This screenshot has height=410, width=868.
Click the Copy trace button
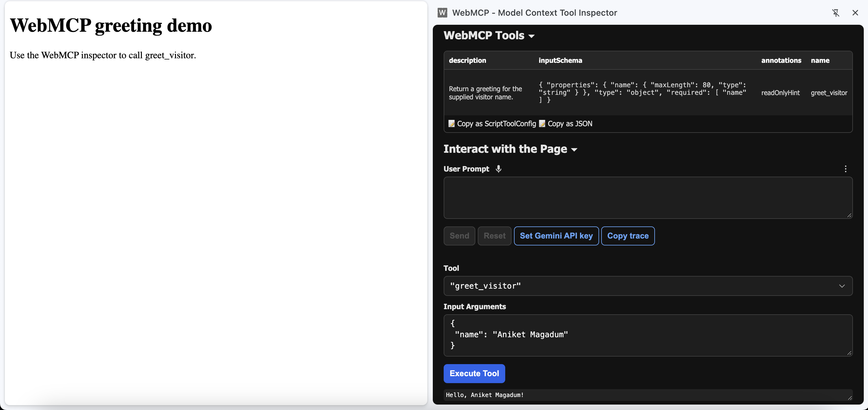tap(628, 236)
